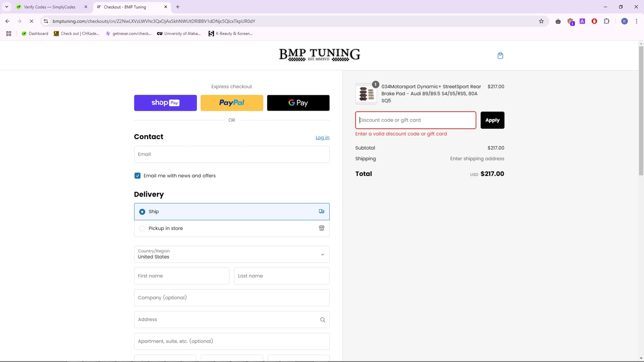The width and height of the screenshot is (644, 362).
Task: Open the getnexar.com bookmark
Action: 128,33
